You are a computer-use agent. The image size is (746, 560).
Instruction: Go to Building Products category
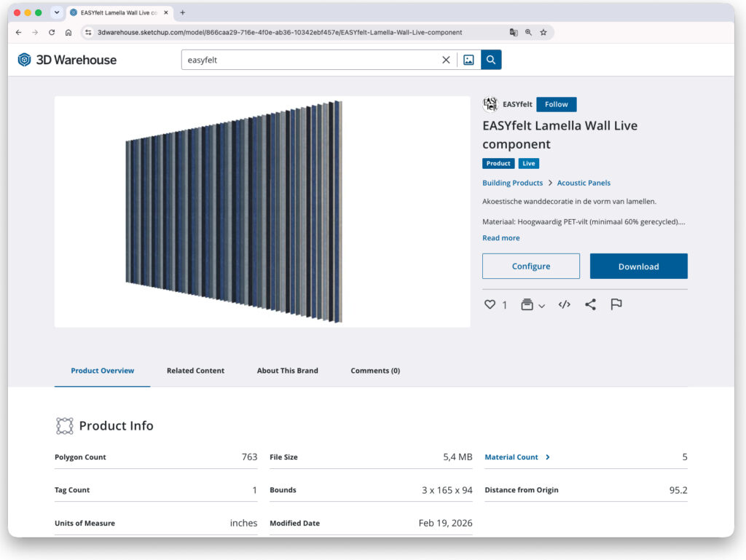(x=512, y=183)
